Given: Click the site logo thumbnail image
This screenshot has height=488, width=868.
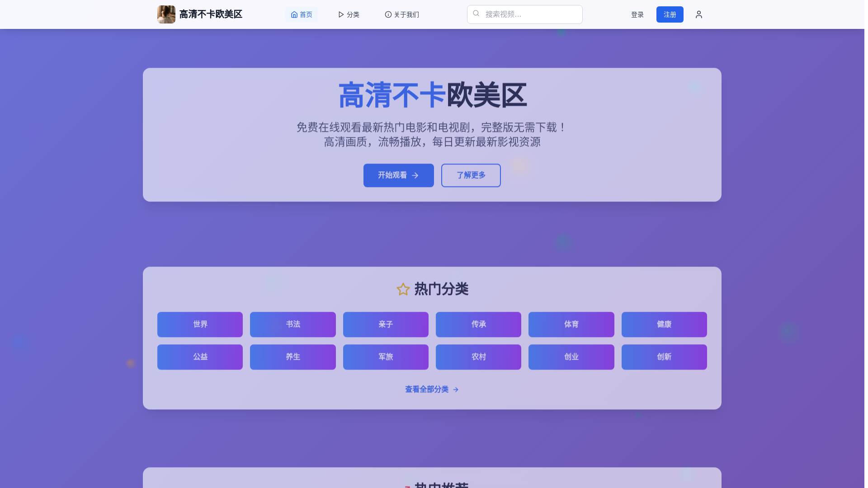Looking at the screenshot, I should click(166, 14).
